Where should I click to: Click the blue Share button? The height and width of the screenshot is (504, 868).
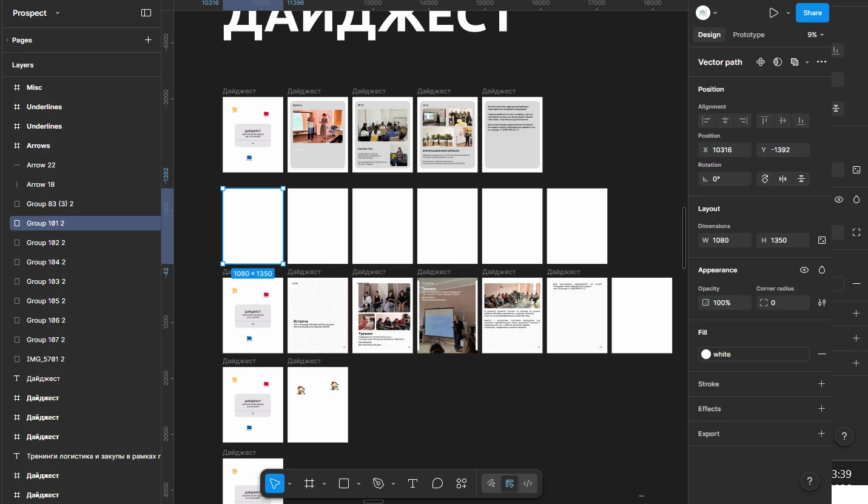click(x=812, y=13)
